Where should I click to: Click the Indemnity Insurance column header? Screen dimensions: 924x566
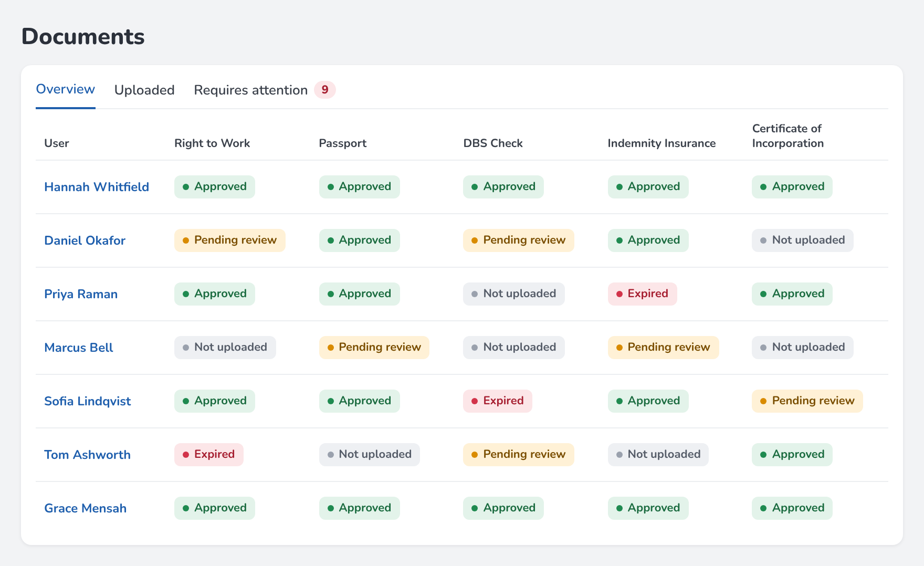click(661, 143)
